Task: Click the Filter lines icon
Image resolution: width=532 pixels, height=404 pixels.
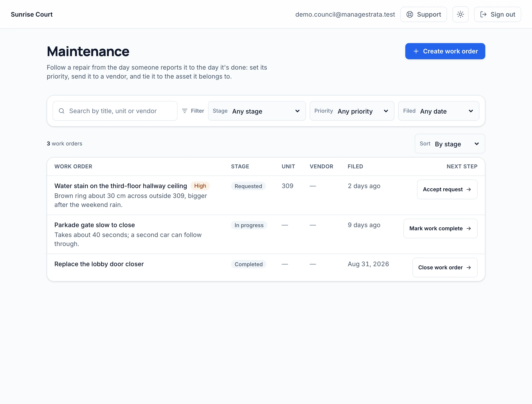Action: click(185, 111)
